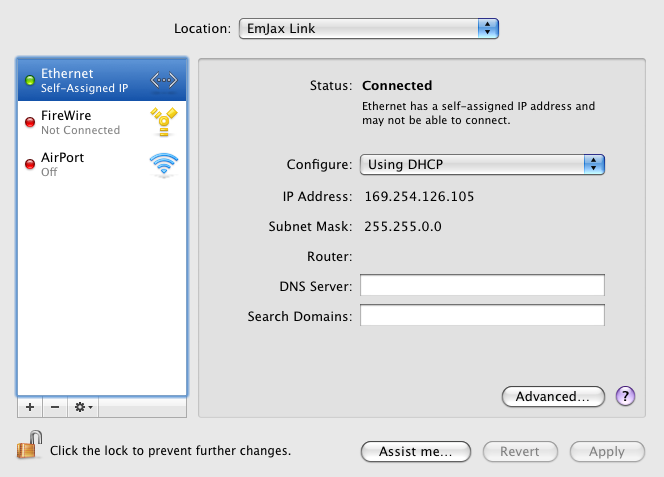Click the lock icon to prevent changes
Viewport: 664px width, 477px height.
(x=30, y=445)
